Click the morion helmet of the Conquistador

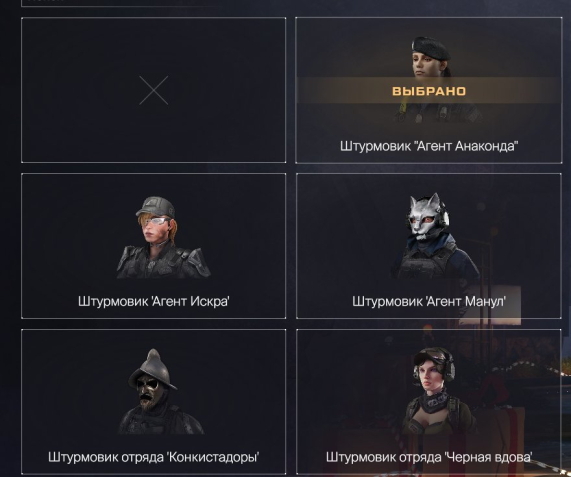pyautogui.click(x=153, y=367)
